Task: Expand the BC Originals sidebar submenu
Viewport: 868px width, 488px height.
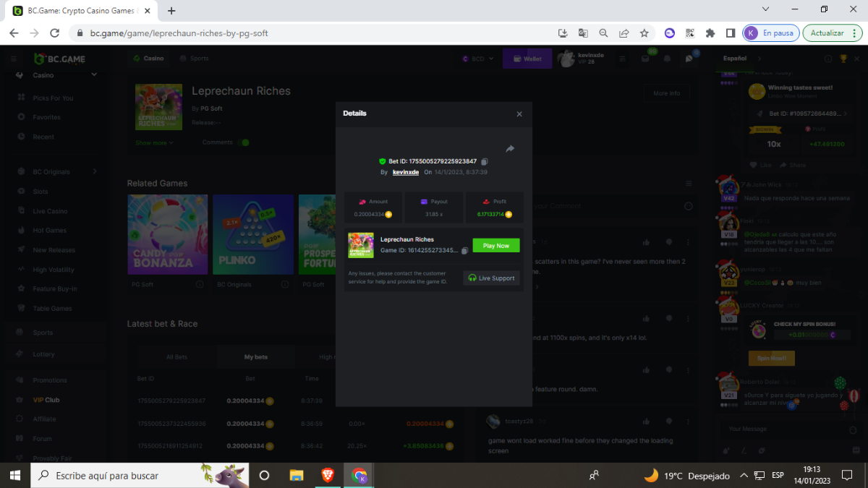Action: [95, 172]
